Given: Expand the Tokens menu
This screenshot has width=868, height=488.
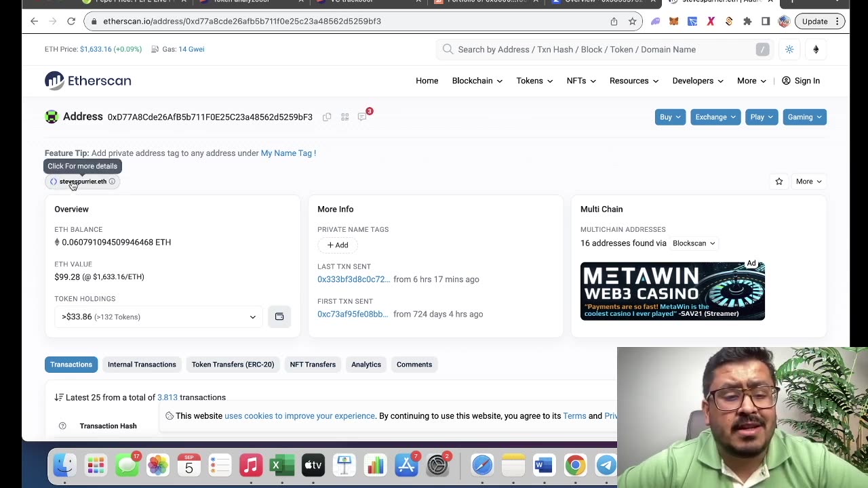Looking at the screenshot, I should tap(534, 81).
